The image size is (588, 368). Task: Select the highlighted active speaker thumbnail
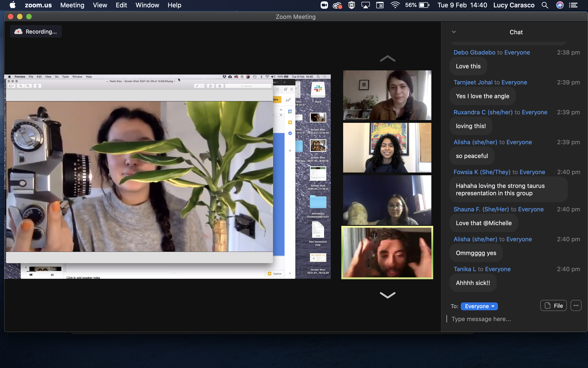pyautogui.click(x=387, y=253)
